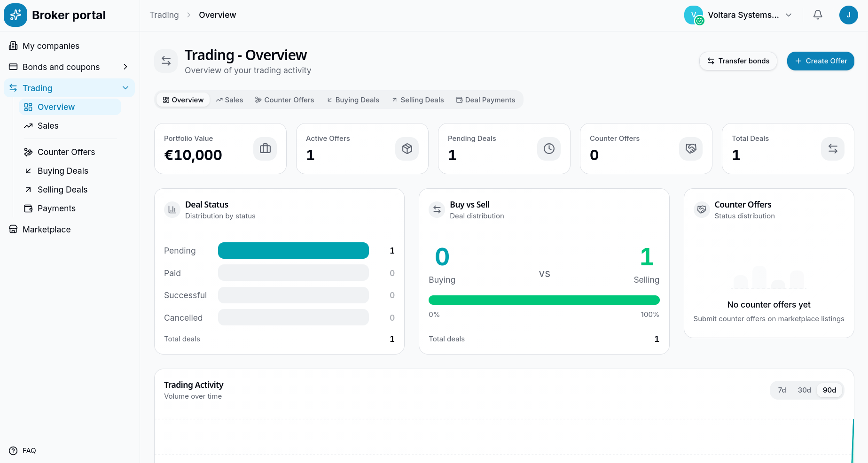This screenshot has height=463, width=868.
Task: Click the Voltara Systems company avatar
Action: [694, 15]
